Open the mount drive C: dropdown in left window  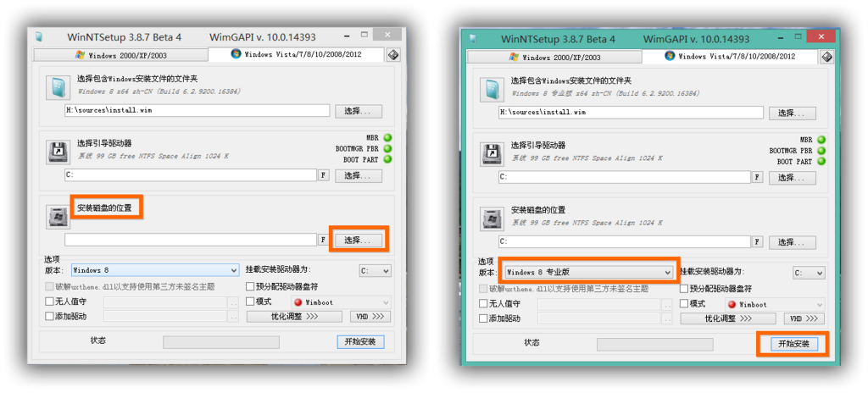pyautogui.click(x=375, y=271)
